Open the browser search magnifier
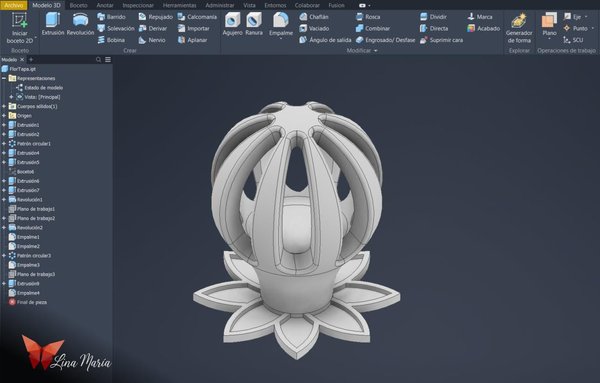The height and width of the screenshot is (383, 600). (98, 60)
